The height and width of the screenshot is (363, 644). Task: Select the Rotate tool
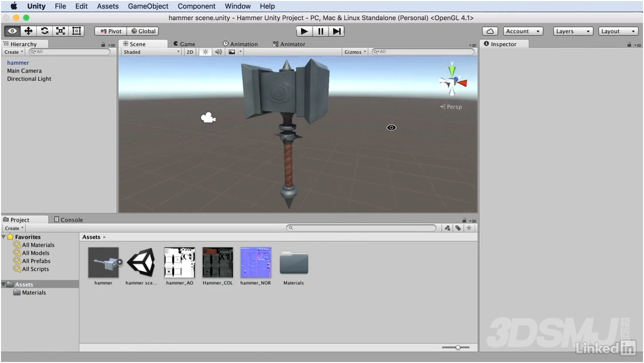45,31
